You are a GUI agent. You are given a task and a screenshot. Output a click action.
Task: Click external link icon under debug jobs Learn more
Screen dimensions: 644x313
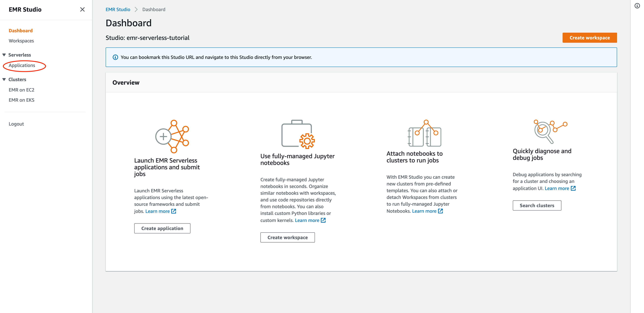tap(573, 188)
